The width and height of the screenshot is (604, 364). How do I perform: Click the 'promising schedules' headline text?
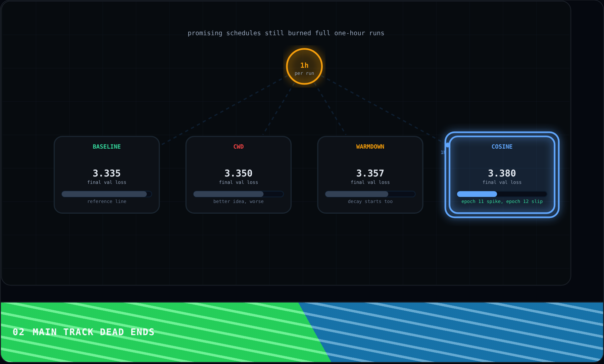(x=286, y=33)
